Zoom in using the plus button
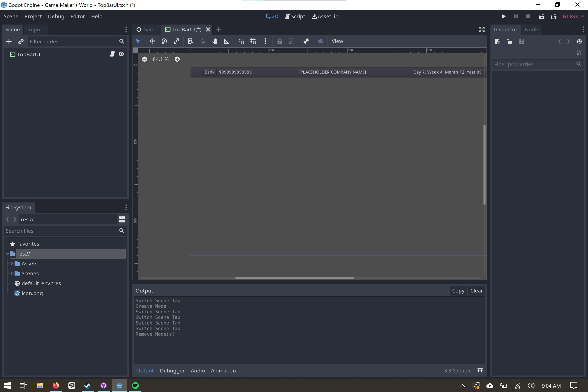This screenshot has width=588, height=392. [x=177, y=59]
